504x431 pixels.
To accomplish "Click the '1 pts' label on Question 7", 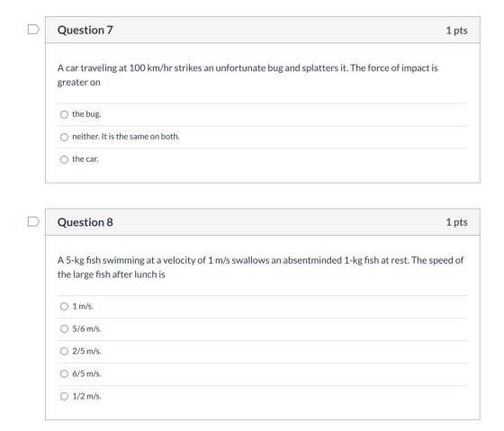I will point(457,31).
